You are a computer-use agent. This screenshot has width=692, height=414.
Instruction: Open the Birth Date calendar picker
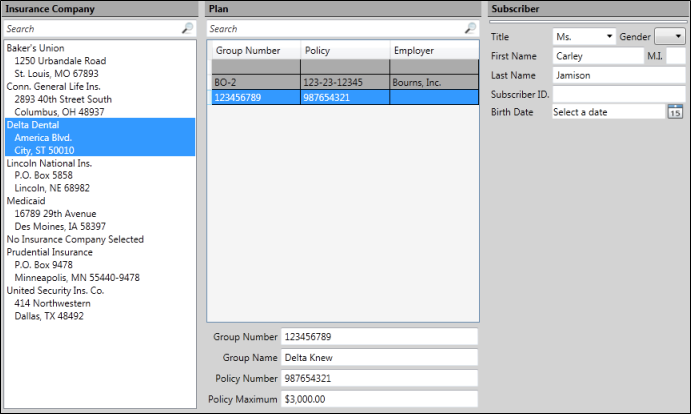pos(675,112)
